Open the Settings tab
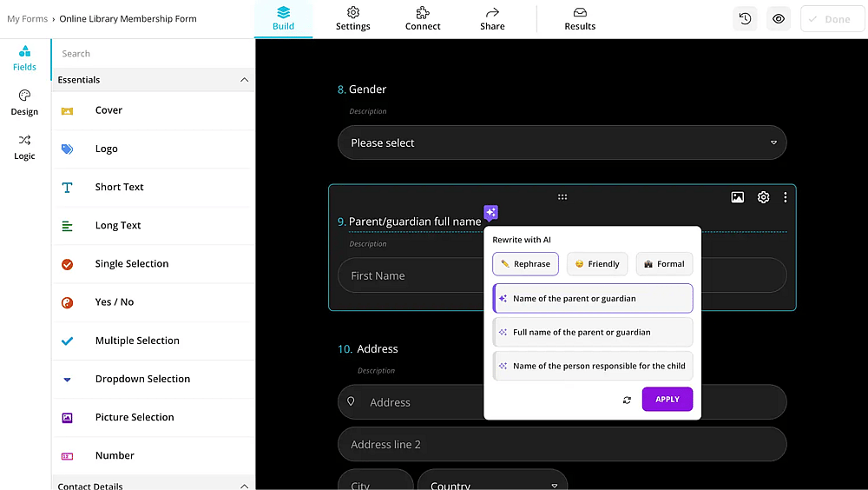868x490 pixels. coord(353,19)
